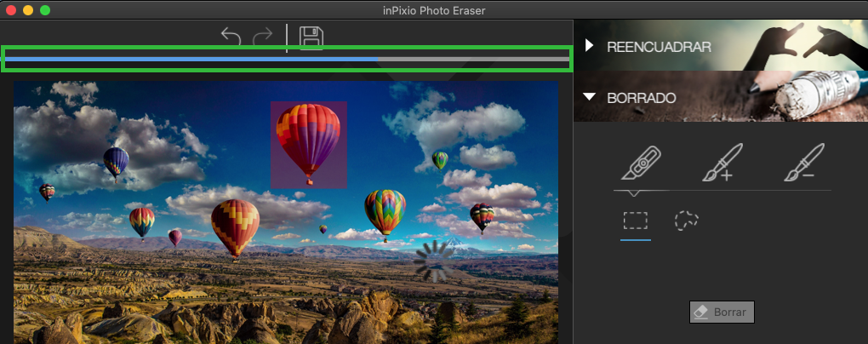Viewport: 868px width, 344px height.
Task: Choose the brush with minus sign tool
Action: (x=804, y=163)
